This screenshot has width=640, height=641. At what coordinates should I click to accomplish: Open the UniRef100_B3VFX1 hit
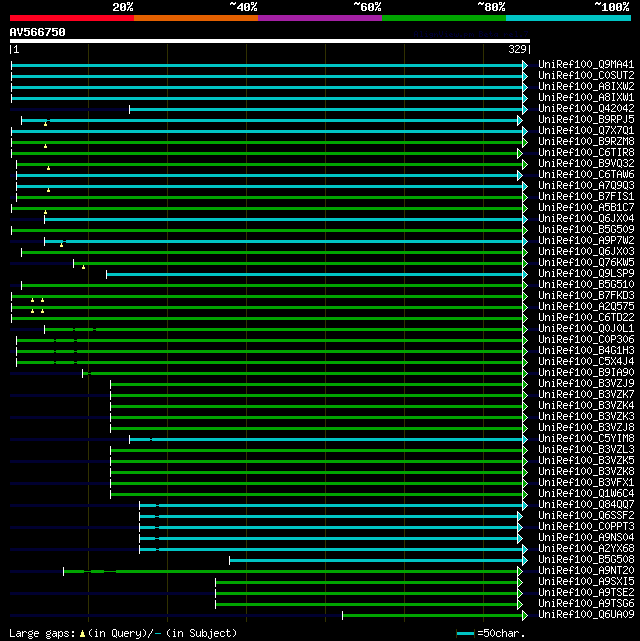(x=586, y=482)
